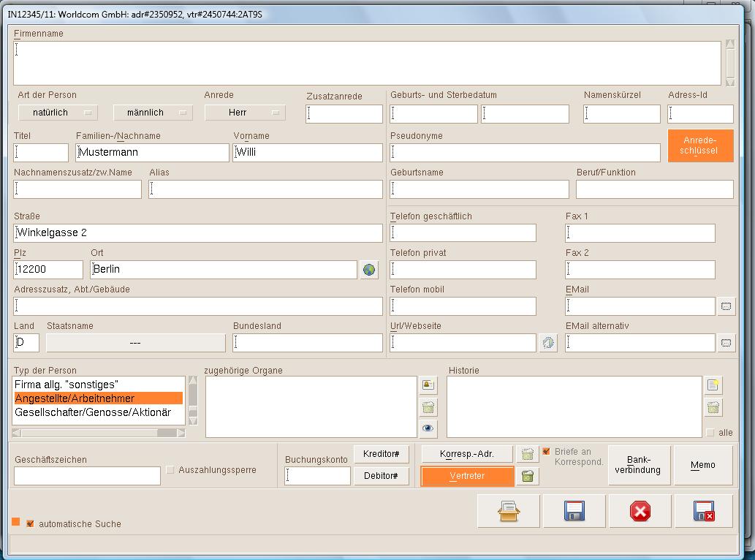Viewport: 755px width, 560px height.
Task: Enable the Auszahlungssperre checkbox
Action: [170, 469]
